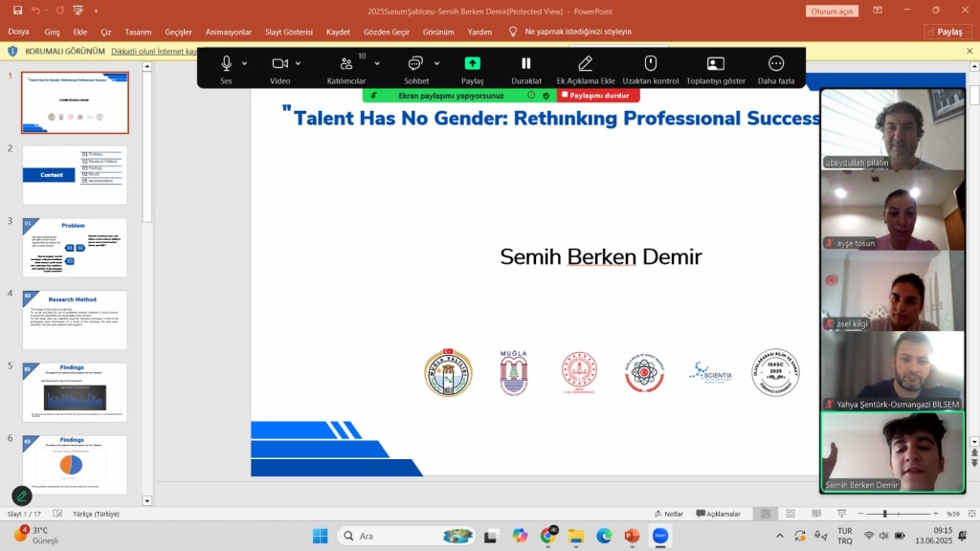Image resolution: width=980 pixels, height=551 pixels.
Task: Toggle the Ses microphone mute button
Action: (227, 64)
